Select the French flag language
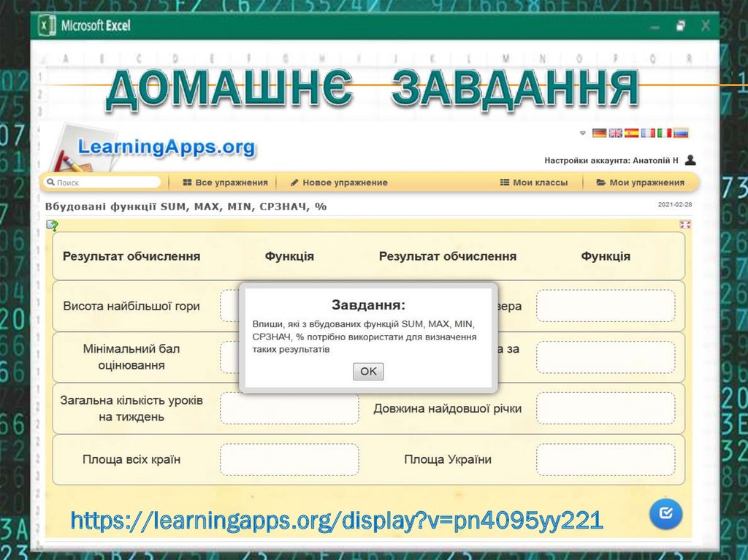The width and height of the screenshot is (748, 560). [648, 133]
